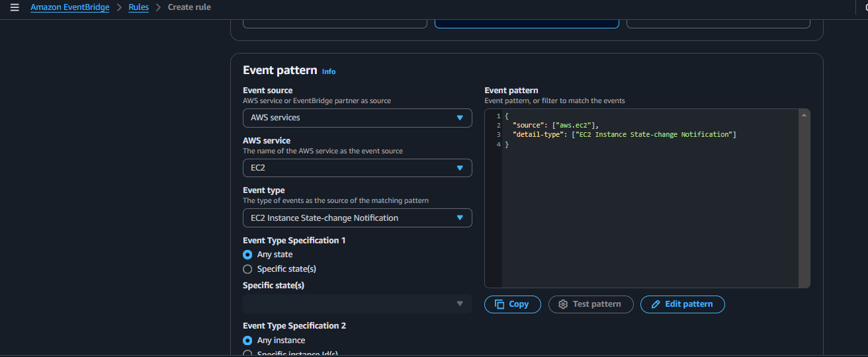Click the code editor scroll-up arrow
The image size is (868, 357).
click(804, 115)
